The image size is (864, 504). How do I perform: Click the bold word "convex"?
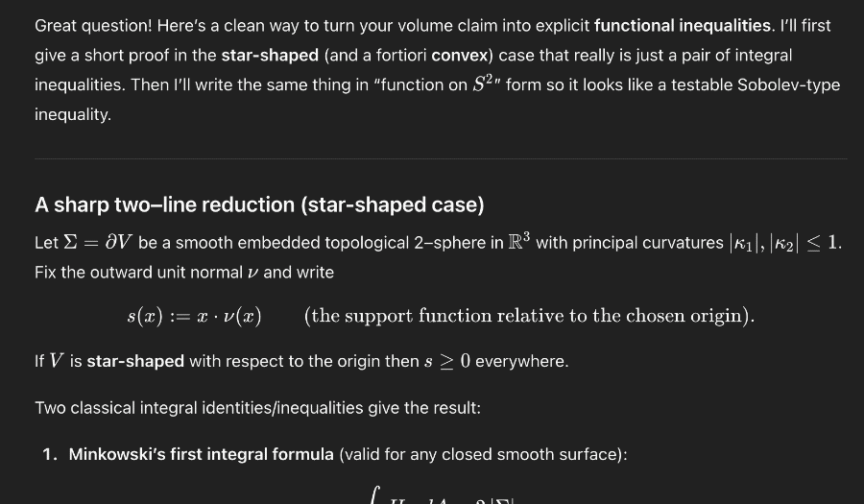(x=459, y=55)
